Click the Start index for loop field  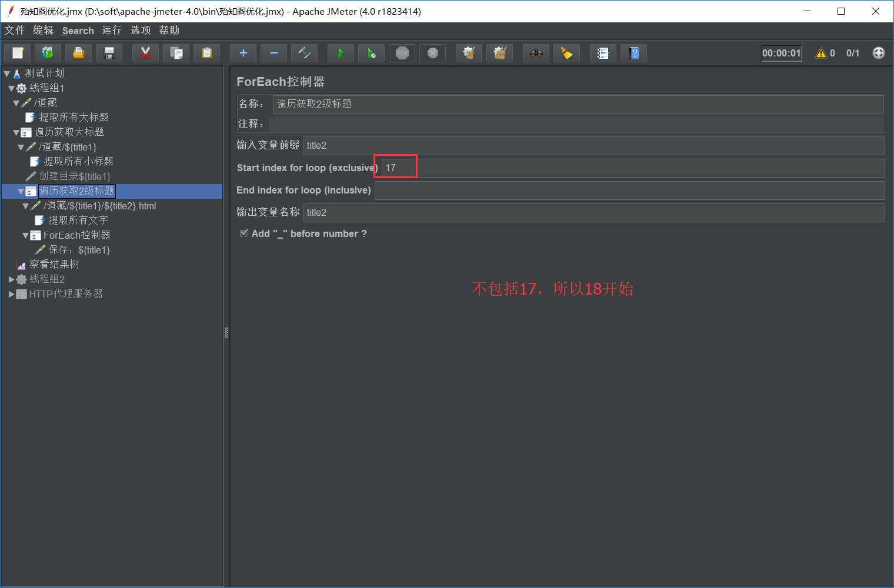pyautogui.click(x=633, y=168)
